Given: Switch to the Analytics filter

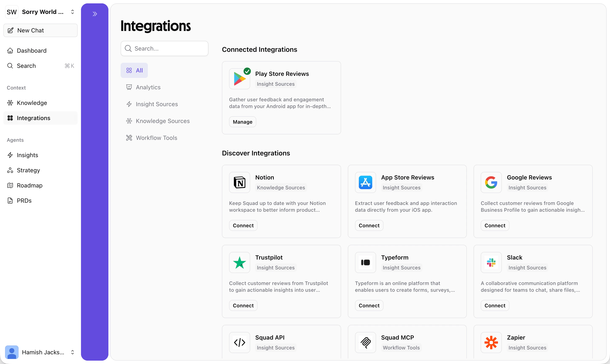Looking at the screenshot, I should [x=148, y=87].
